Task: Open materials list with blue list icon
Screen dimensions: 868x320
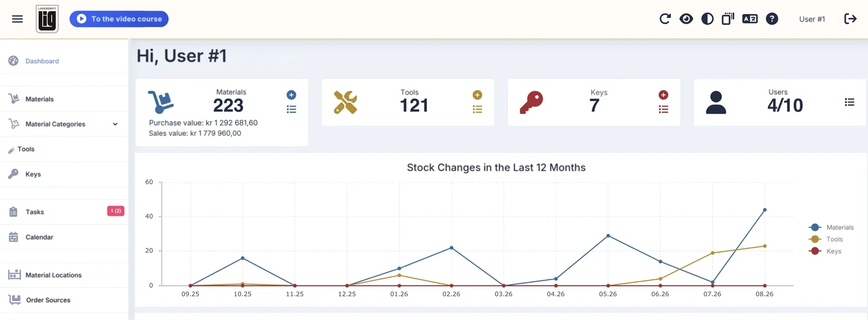Action: point(291,110)
